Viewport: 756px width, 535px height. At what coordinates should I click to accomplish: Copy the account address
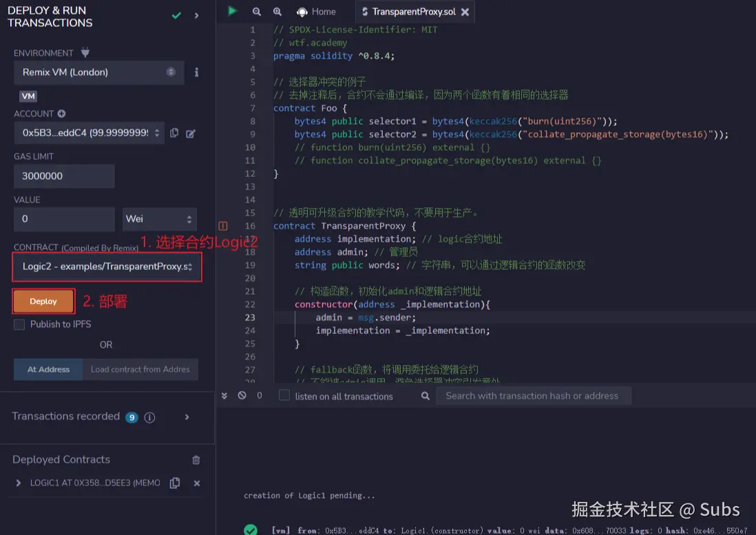[x=174, y=133]
